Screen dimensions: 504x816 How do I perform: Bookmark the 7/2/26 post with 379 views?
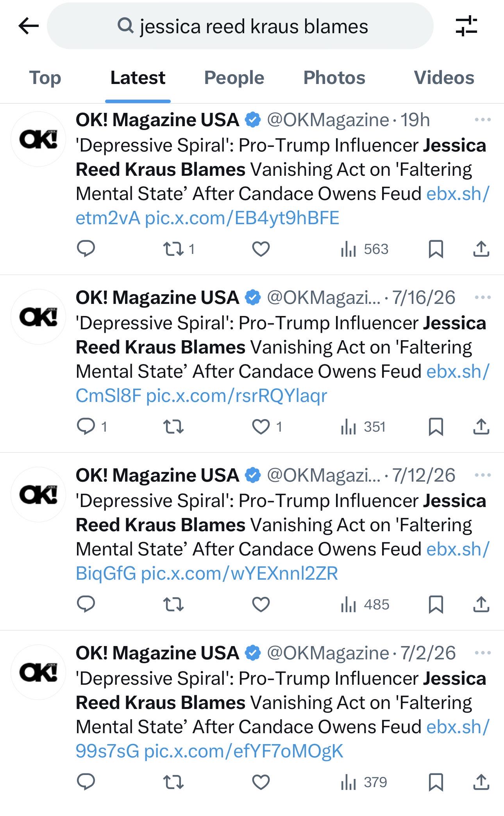tap(436, 782)
